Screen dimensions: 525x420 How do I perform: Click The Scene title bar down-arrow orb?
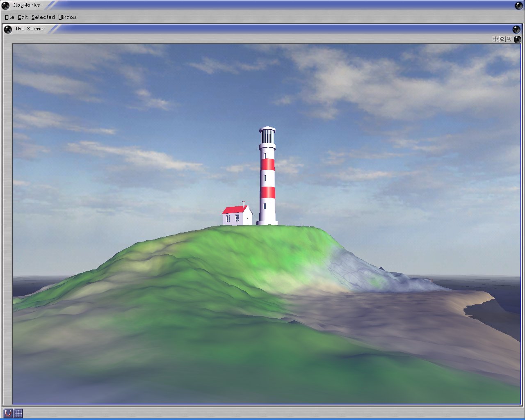pos(516,29)
